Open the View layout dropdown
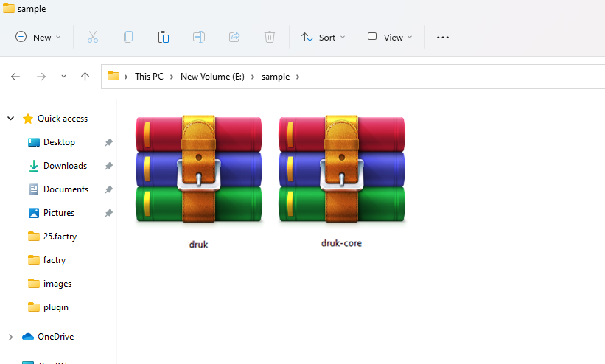The height and width of the screenshot is (364, 605). click(x=390, y=37)
